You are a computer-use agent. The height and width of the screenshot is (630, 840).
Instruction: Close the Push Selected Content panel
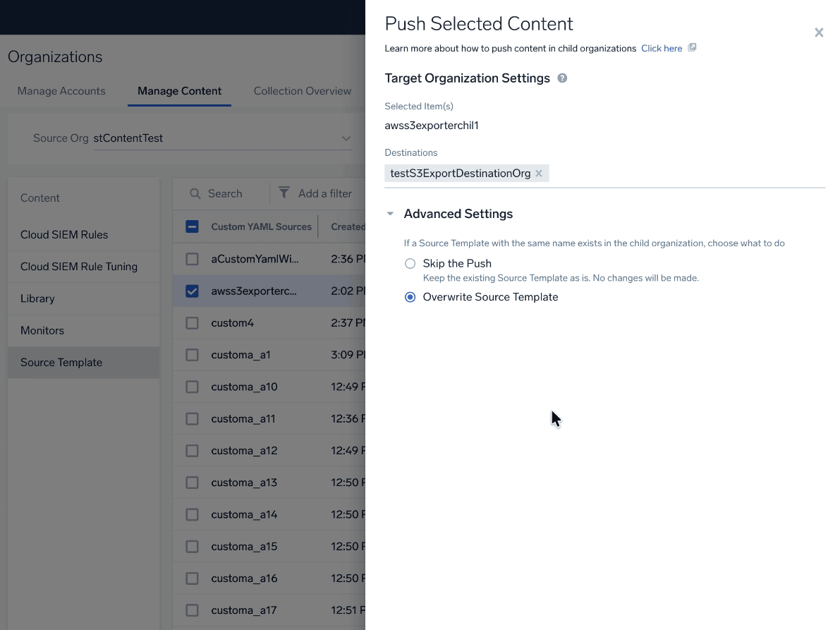pos(819,32)
